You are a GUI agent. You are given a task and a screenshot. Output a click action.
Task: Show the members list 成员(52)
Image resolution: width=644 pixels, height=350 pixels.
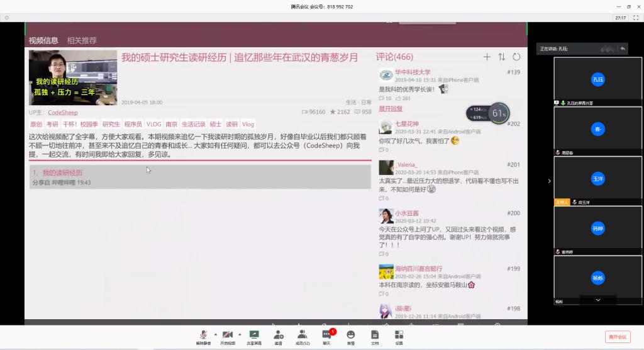tap(302, 336)
